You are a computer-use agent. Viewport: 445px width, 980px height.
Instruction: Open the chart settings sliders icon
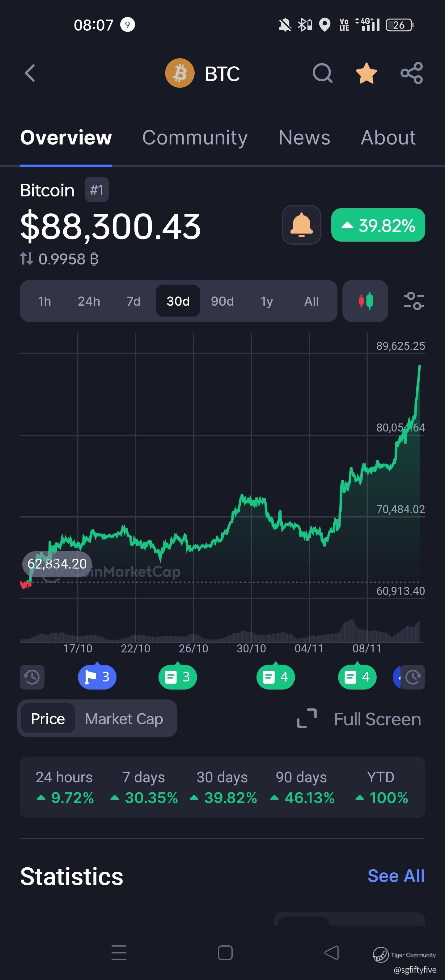[x=413, y=301]
